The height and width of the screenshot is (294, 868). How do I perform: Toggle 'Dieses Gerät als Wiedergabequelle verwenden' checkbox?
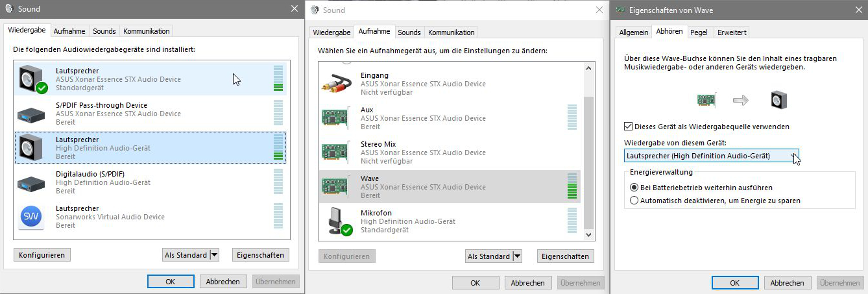tap(628, 127)
